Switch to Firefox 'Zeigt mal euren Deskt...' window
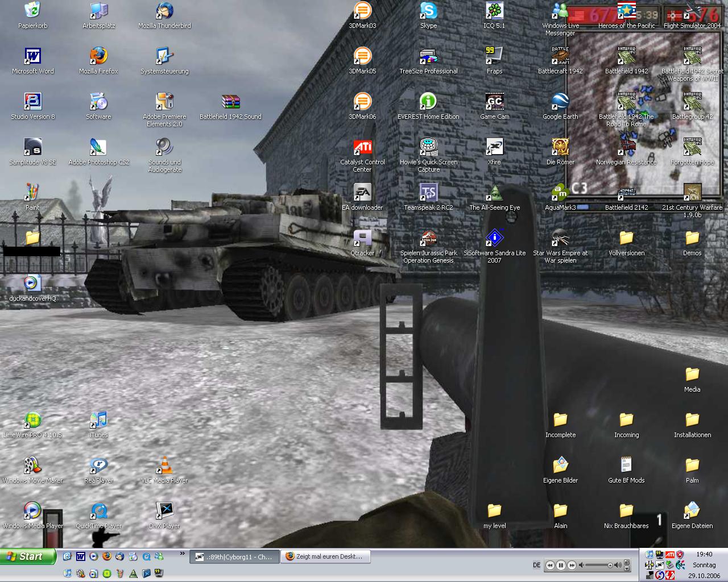Image resolution: width=728 pixels, height=582 pixels. point(326,557)
